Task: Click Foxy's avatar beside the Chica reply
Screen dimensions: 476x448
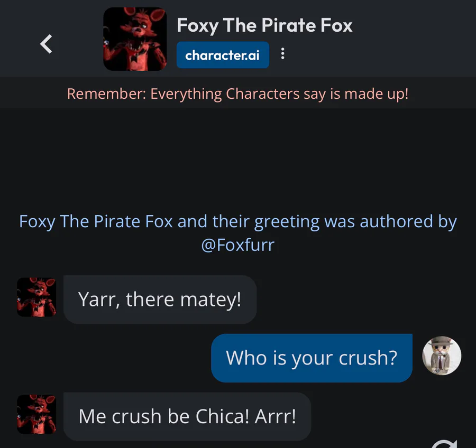Action: click(x=36, y=414)
